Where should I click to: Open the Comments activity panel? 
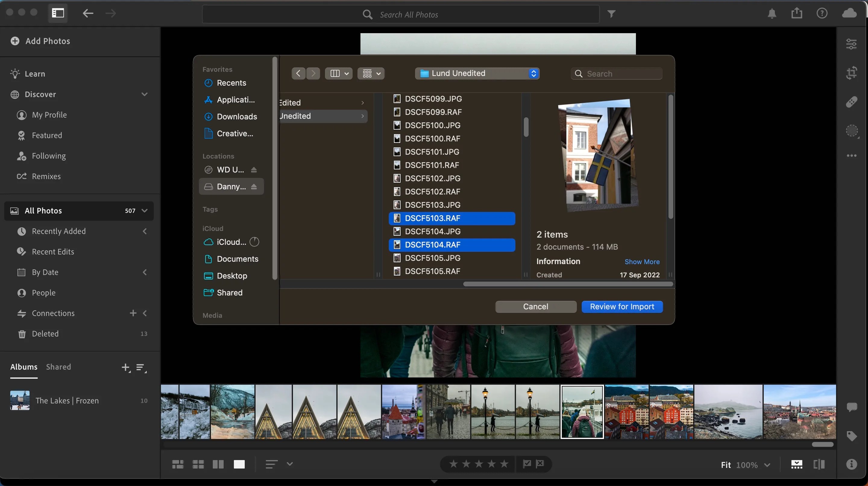click(852, 407)
